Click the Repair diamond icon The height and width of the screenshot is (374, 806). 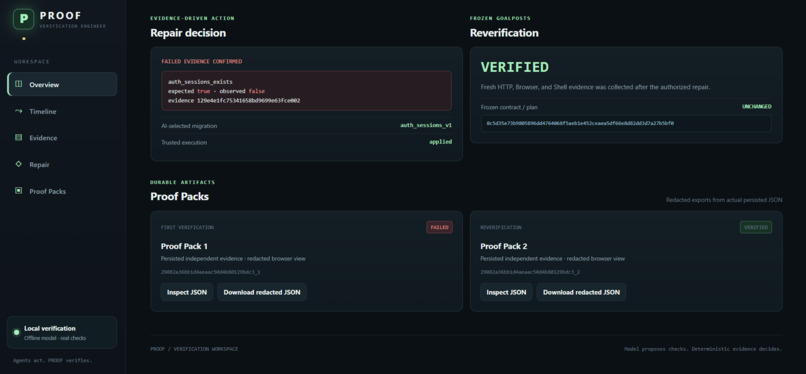pyautogui.click(x=19, y=164)
